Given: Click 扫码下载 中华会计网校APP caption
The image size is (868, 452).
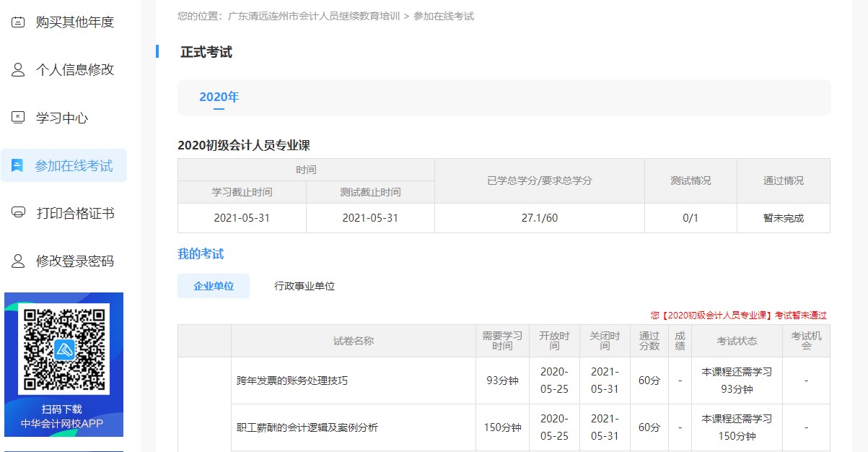Looking at the screenshot, I should (63, 417).
